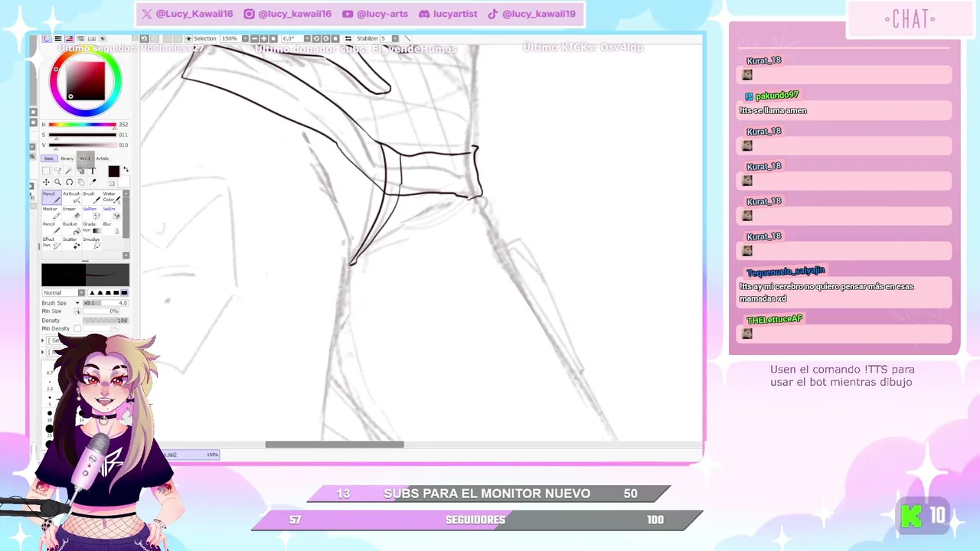
Task: Toggle the RGB slider panel
Action: tap(58, 38)
